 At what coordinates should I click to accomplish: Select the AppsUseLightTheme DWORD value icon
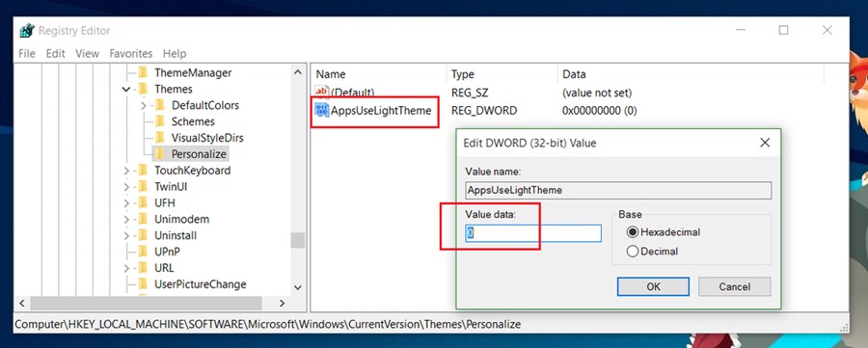(x=321, y=110)
